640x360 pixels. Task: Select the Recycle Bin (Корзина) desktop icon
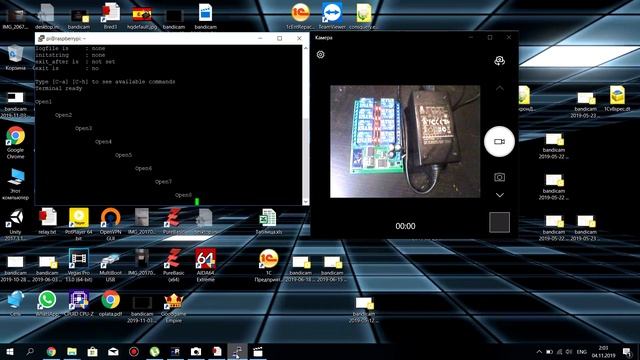coord(16,58)
